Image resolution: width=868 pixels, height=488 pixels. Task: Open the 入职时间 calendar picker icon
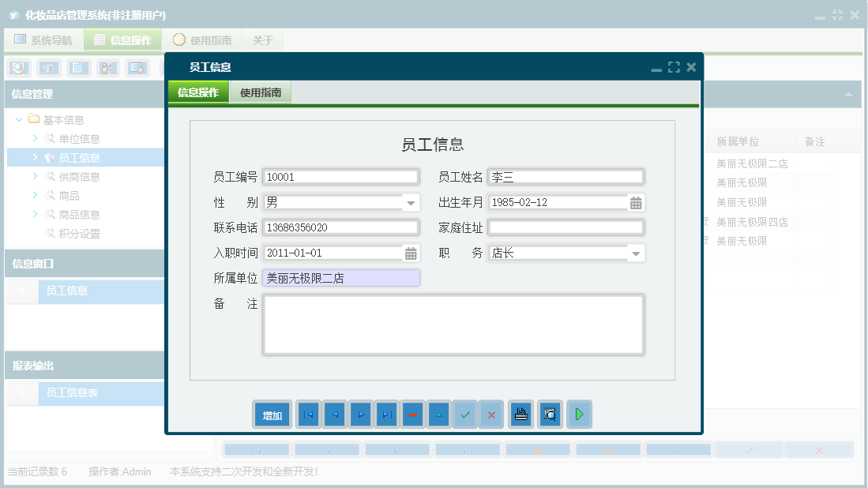coord(411,252)
